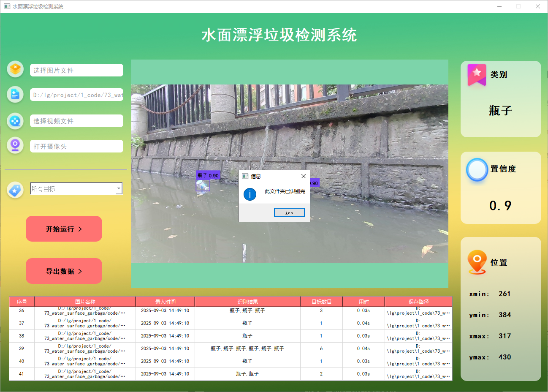Click the 选择视频文件 input field
Image resolution: width=548 pixels, height=392 pixels.
pyautogui.click(x=76, y=121)
